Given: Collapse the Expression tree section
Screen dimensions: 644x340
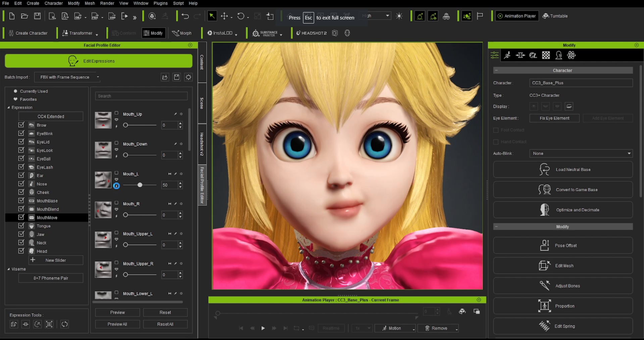Looking at the screenshot, I should pos(9,107).
